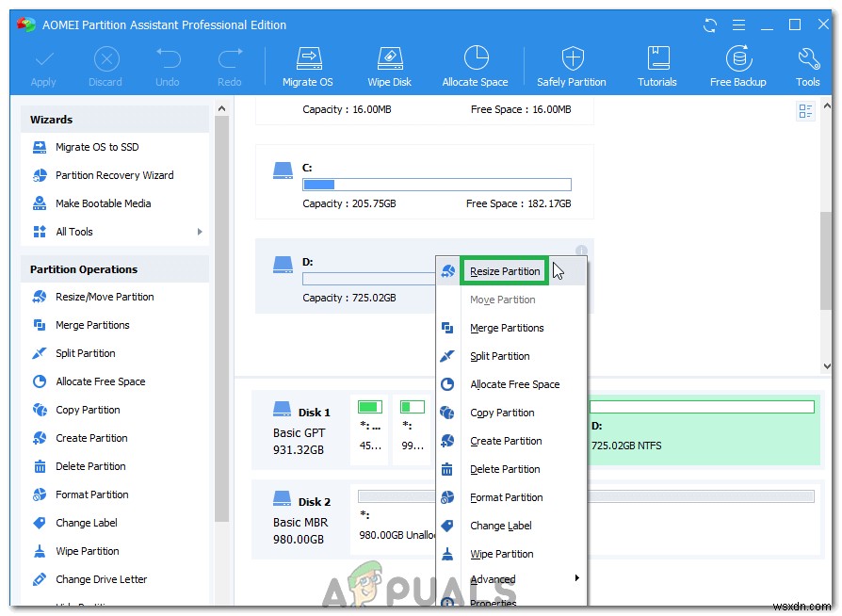Start Free Backup from toolbar

737,67
